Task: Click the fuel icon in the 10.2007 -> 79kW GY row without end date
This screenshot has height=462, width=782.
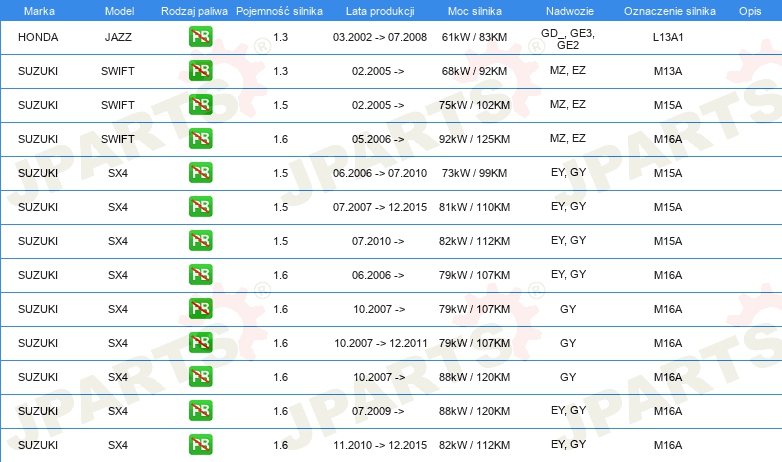Action: point(200,309)
